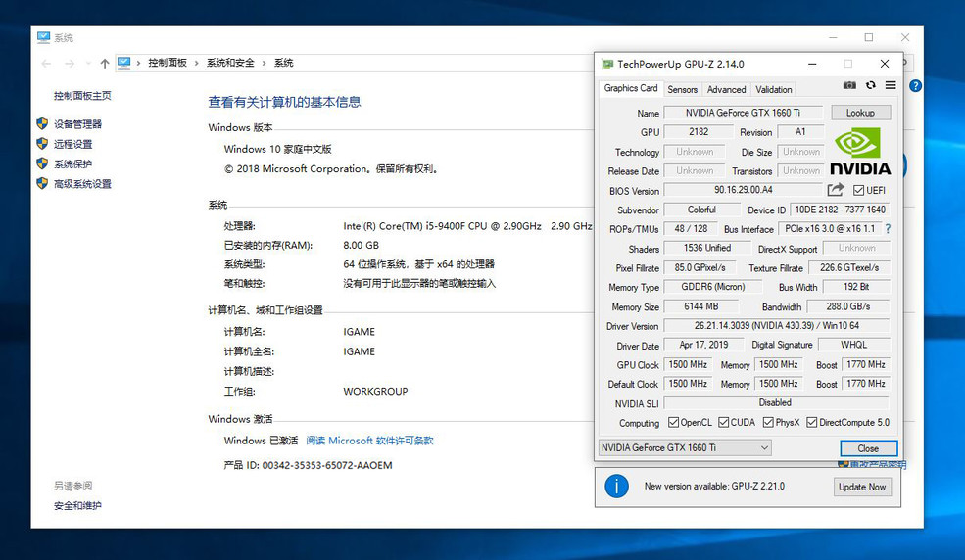Viewport: 965px width, 560px height.
Task: Click the Lookup button
Action: coord(860,113)
